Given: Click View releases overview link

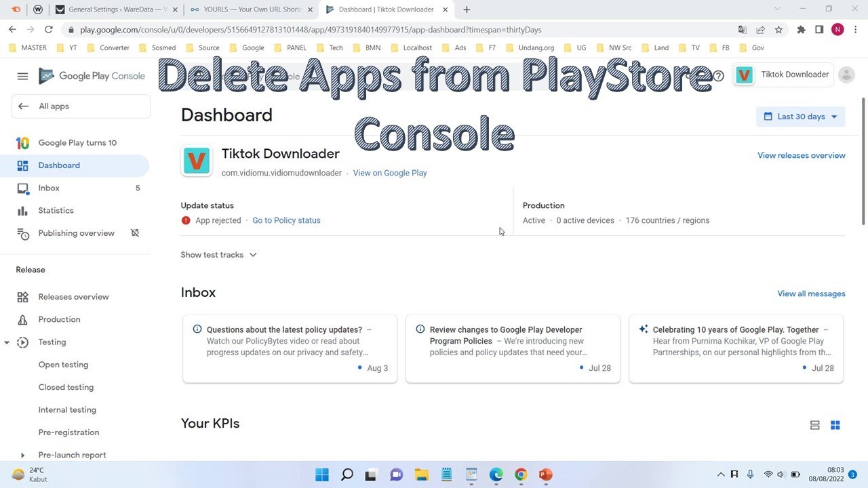Looking at the screenshot, I should [801, 155].
